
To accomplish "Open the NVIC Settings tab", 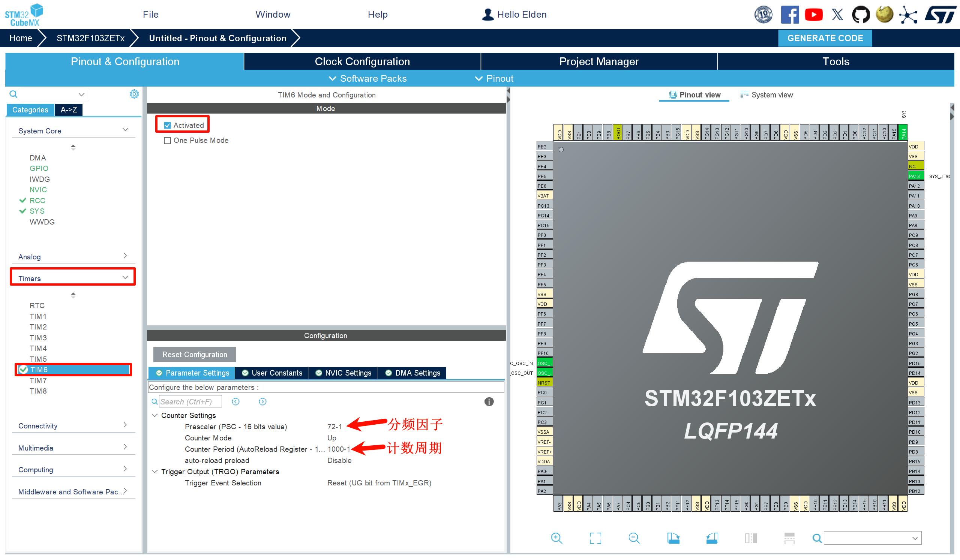I will click(343, 373).
